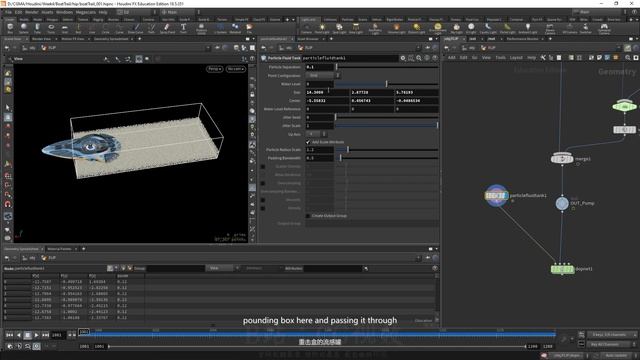The image size is (640, 360).
Task: Select the Caustic Light shelf tool
Action: (488, 28)
